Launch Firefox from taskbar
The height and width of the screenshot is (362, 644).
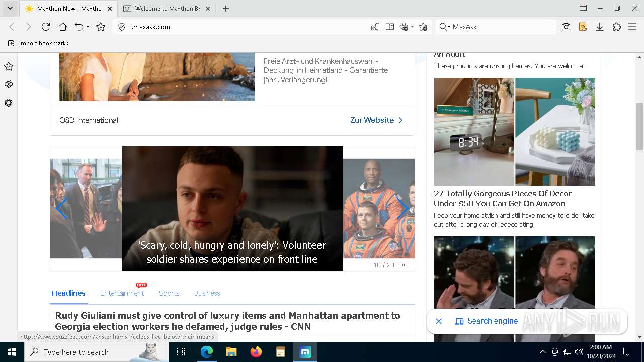(x=256, y=352)
